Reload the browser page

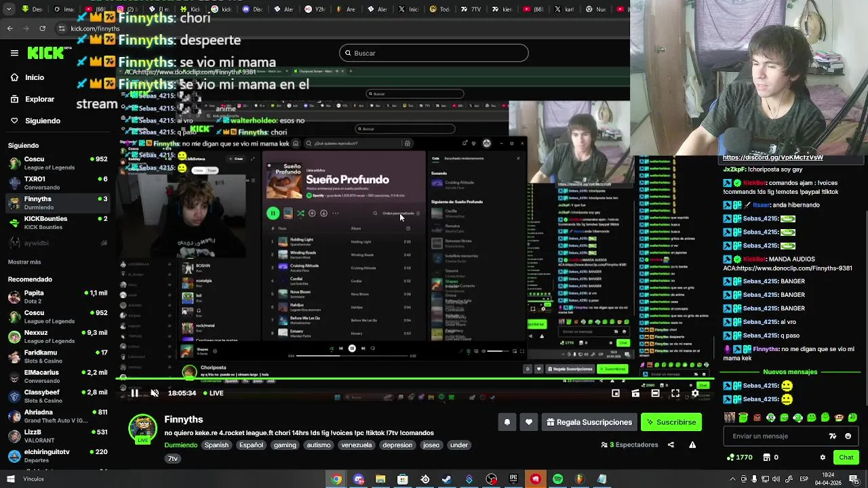coord(42,28)
